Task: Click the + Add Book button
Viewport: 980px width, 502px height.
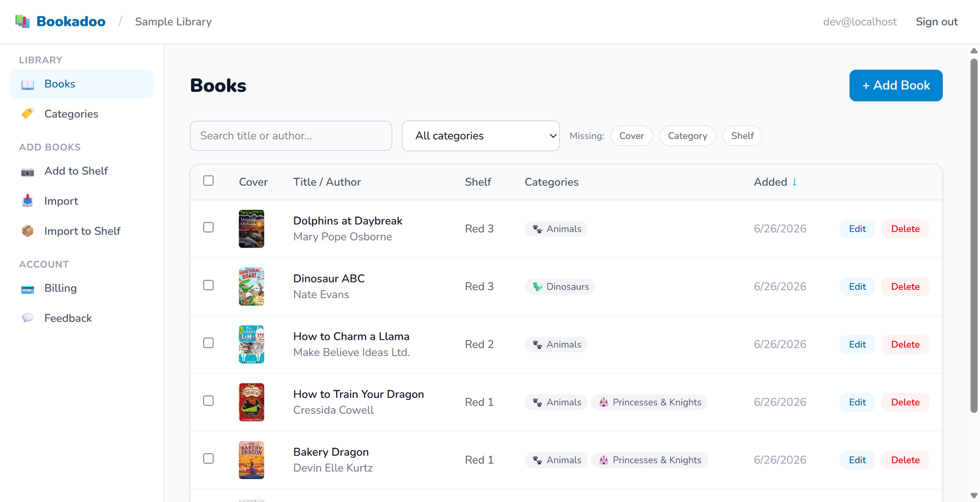Action: 896,85
